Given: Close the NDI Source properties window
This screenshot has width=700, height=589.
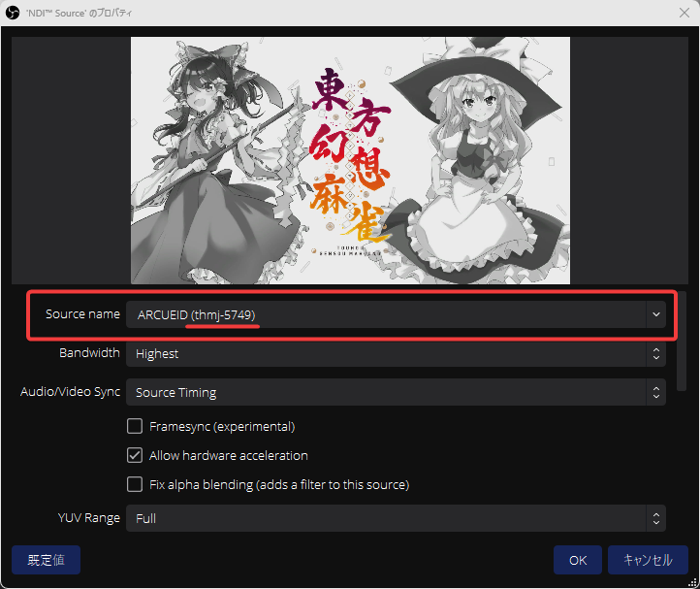Looking at the screenshot, I should [684, 13].
